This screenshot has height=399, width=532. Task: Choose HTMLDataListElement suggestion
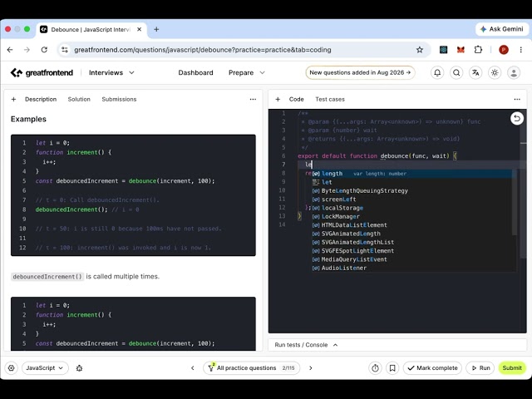[414, 225]
